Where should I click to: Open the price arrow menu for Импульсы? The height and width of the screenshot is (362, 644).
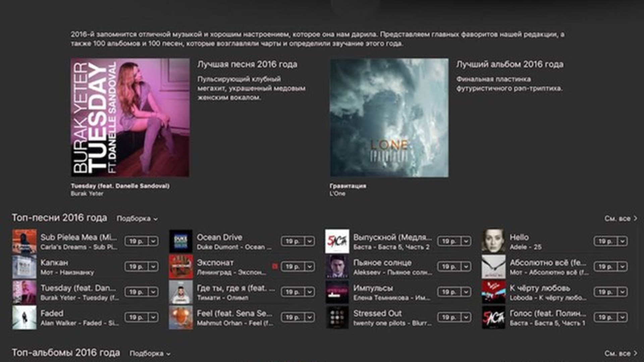pos(466,292)
